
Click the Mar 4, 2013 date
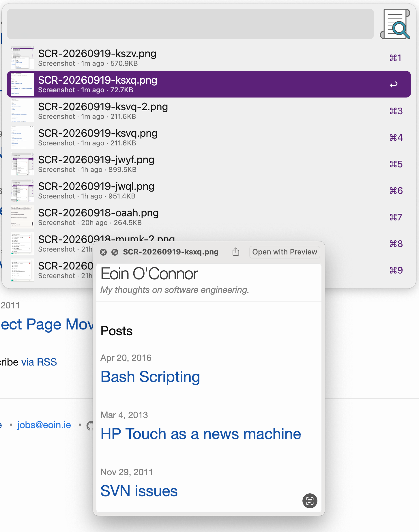click(x=124, y=415)
